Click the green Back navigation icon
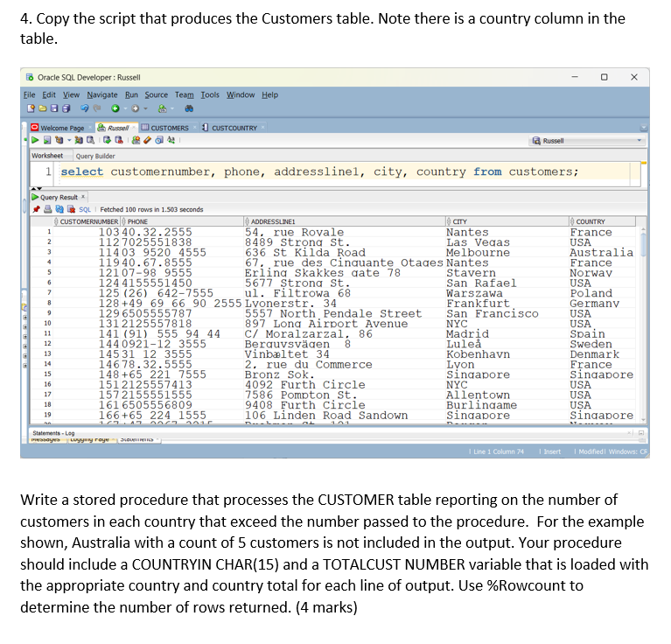Screen dimensions: 671x644 pos(115,108)
